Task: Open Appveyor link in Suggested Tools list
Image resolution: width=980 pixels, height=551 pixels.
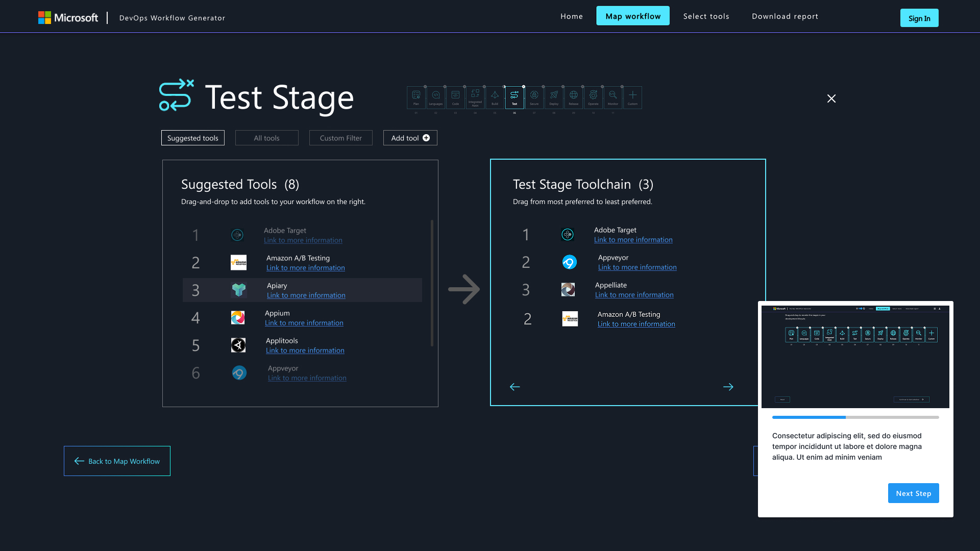Action: click(307, 378)
